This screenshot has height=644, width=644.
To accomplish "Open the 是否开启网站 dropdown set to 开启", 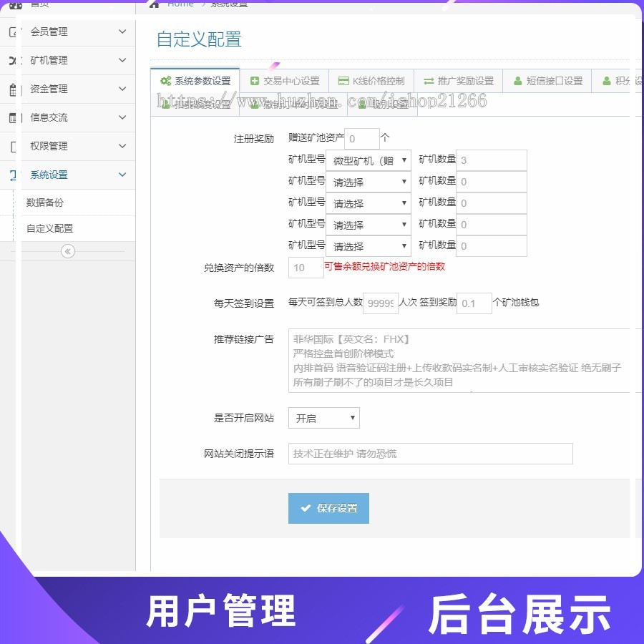I will (x=323, y=418).
